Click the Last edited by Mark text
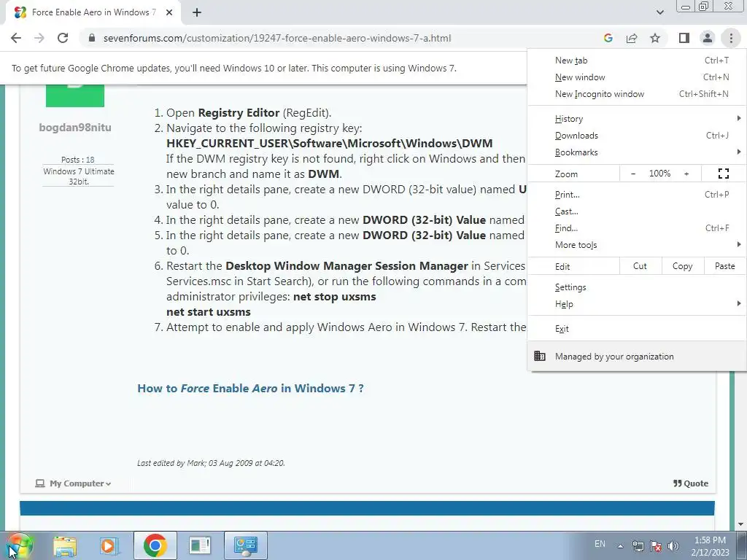 click(x=211, y=463)
